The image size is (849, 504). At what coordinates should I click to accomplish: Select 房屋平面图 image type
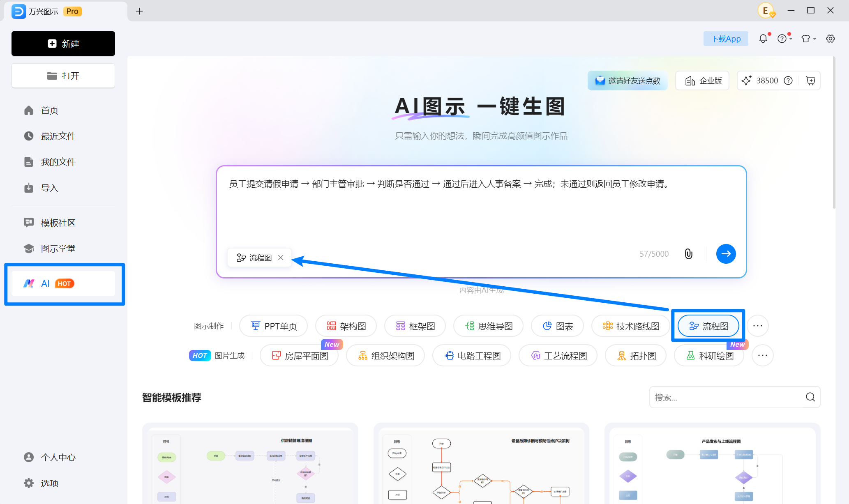299,355
